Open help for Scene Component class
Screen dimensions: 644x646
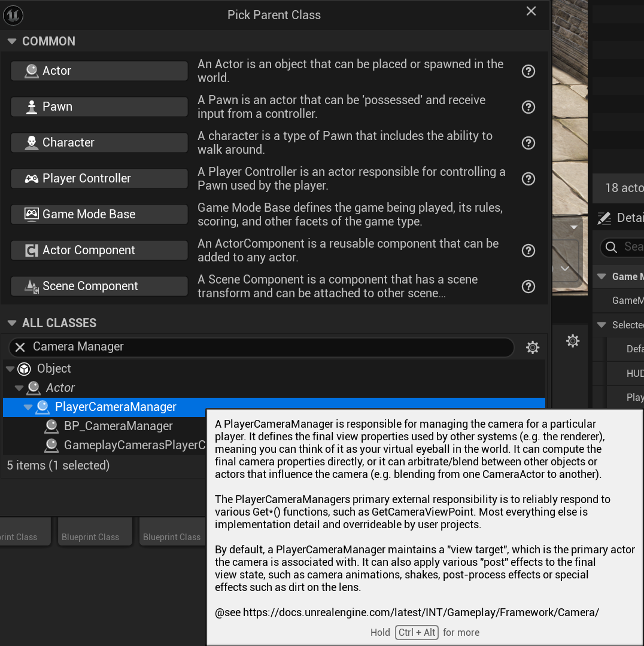(528, 287)
